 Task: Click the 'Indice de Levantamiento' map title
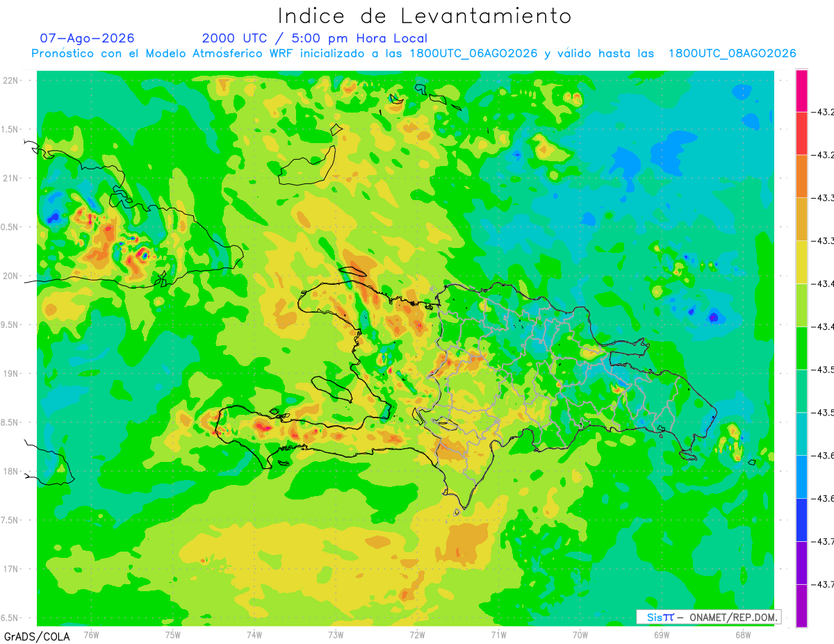click(425, 15)
